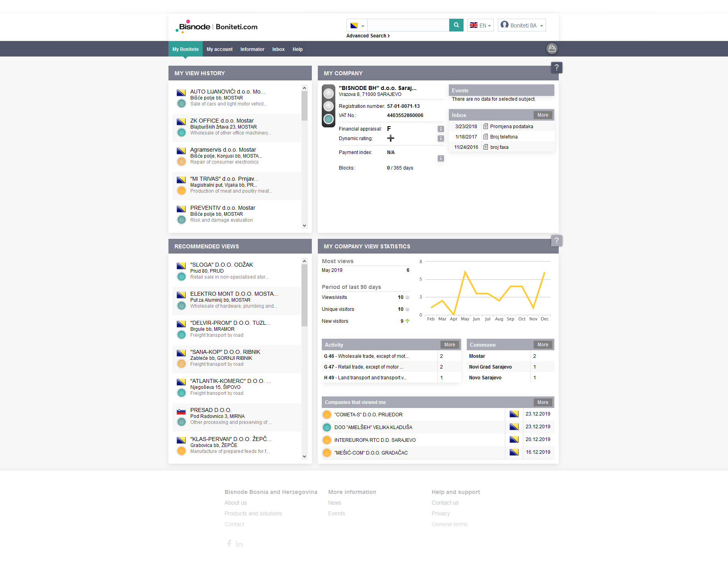
Task: Open About us footer link
Action: coord(235,503)
